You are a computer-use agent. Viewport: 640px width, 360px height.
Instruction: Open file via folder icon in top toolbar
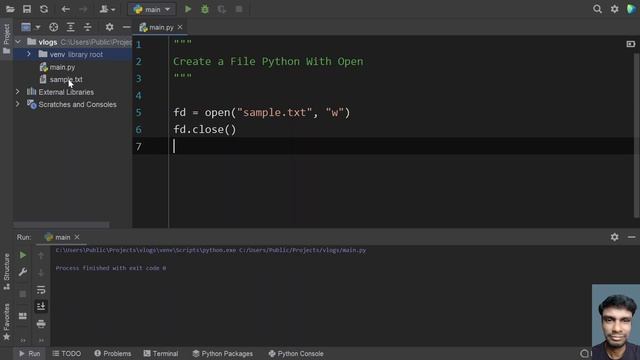coord(10,9)
